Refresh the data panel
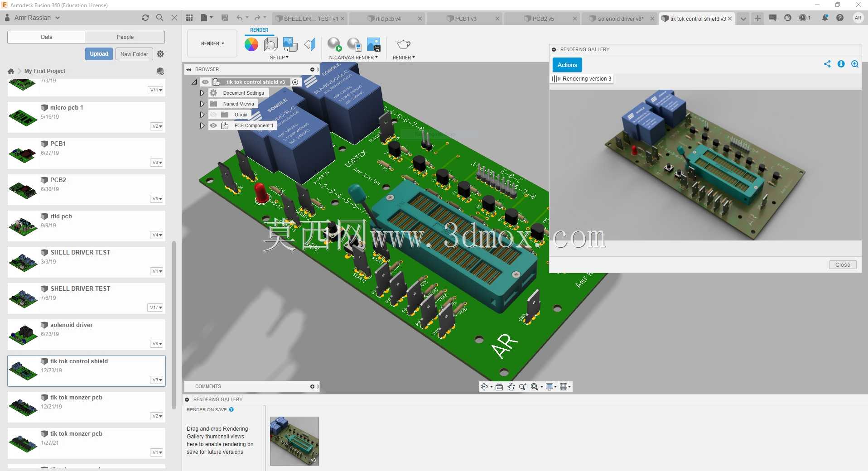868x471 pixels. click(x=145, y=18)
